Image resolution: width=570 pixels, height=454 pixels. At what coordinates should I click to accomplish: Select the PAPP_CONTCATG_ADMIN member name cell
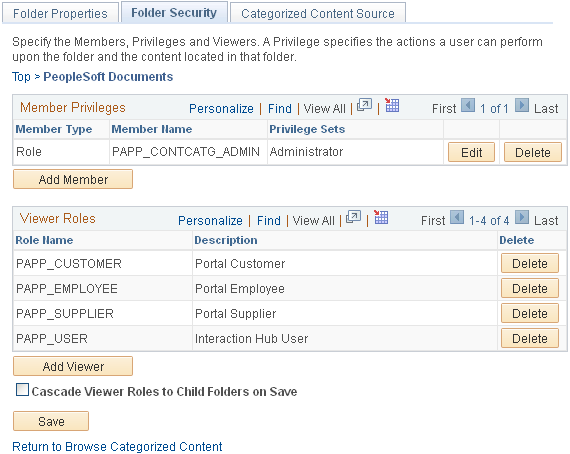[188, 152]
